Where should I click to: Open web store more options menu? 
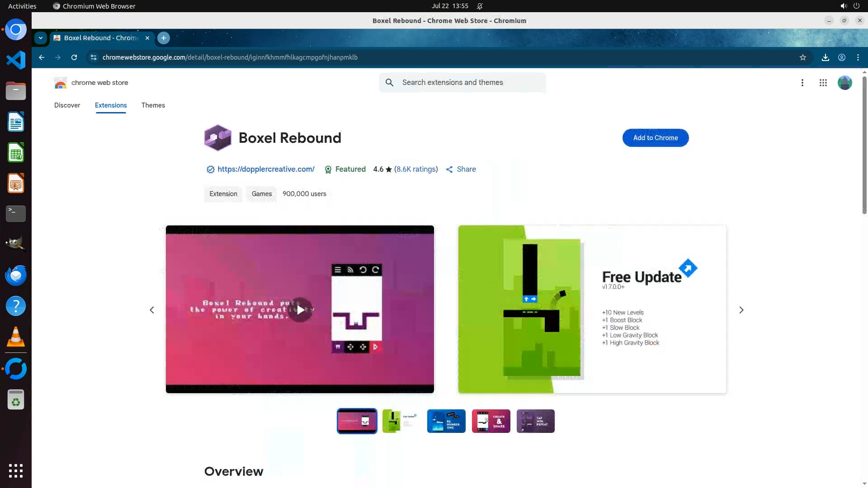pos(802,83)
